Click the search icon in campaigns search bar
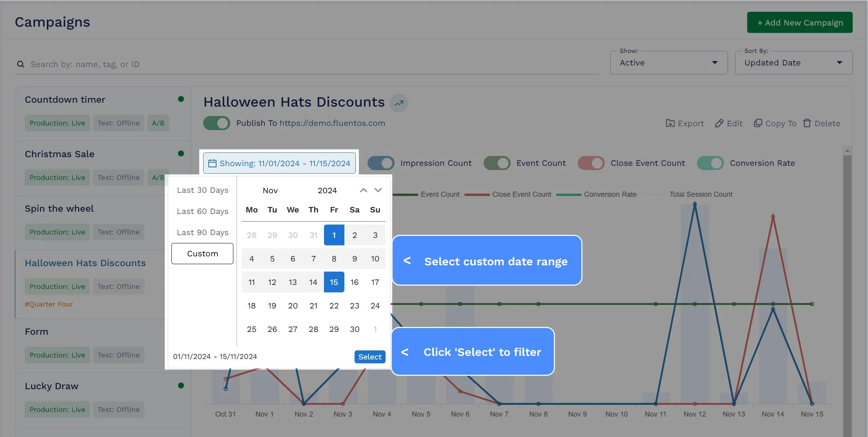 [20, 63]
